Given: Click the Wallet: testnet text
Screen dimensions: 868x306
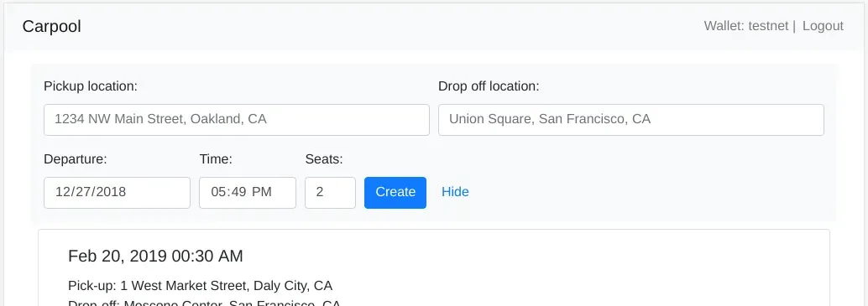Looking at the screenshot, I should pos(745,26).
